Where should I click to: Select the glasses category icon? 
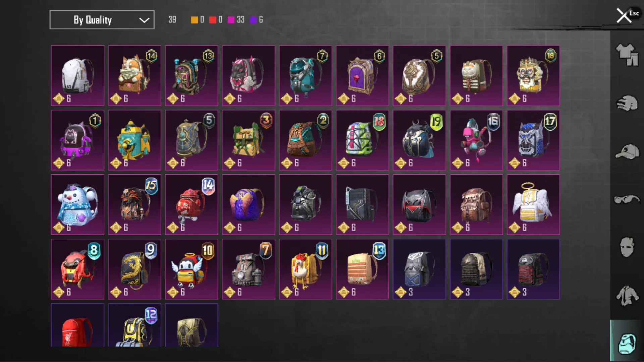[627, 199]
